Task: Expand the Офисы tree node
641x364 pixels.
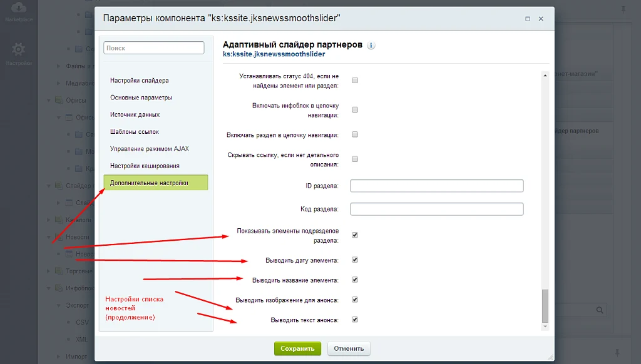Action: pyautogui.click(x=49, y=100)
